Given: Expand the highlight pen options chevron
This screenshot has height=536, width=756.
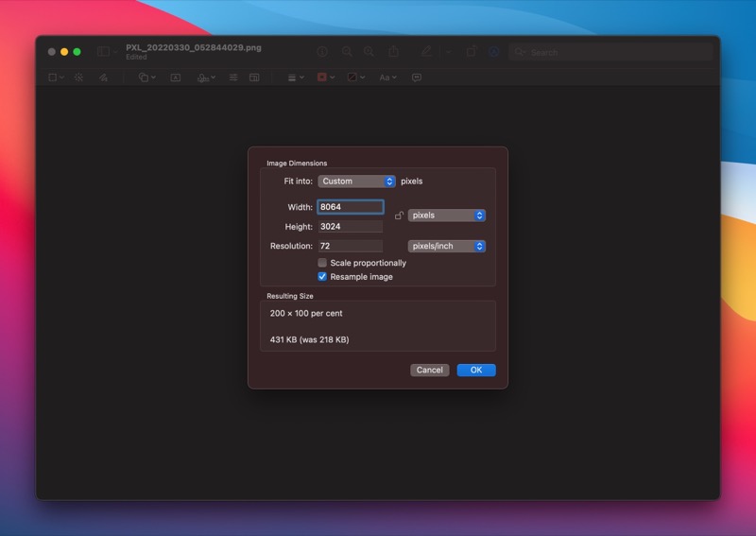Looking at the screenshot, I should (448, 52).
